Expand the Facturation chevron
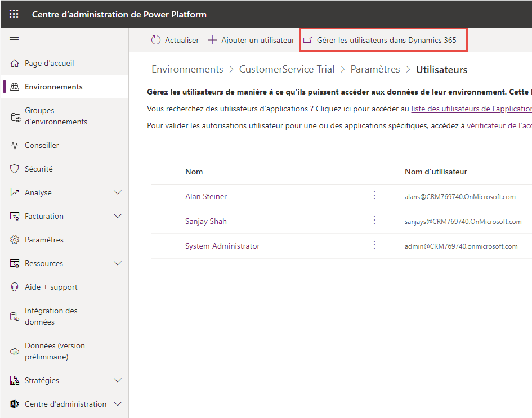 118,216
